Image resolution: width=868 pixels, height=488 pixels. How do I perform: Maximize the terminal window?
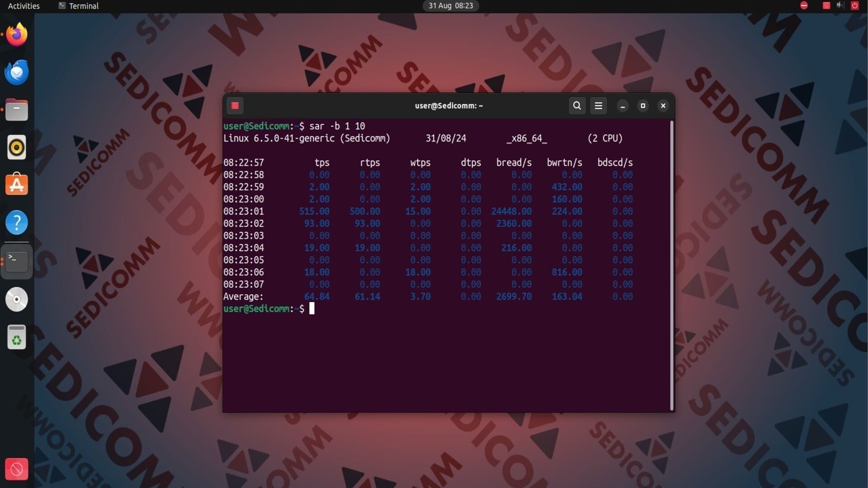pos(643,106)
